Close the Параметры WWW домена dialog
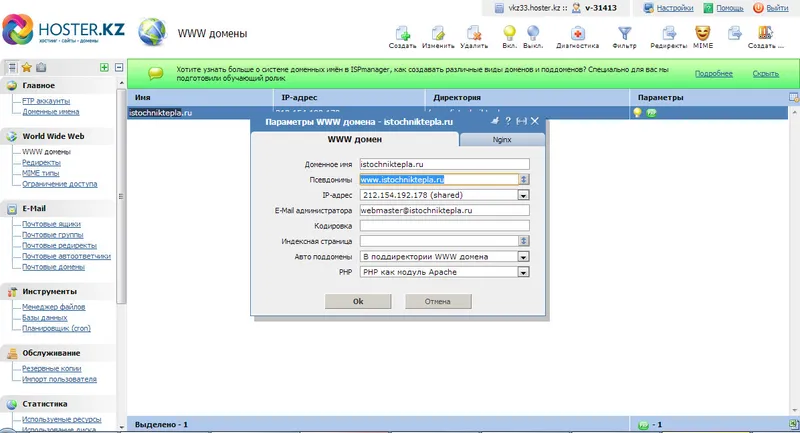Viewport: 800px width, 433px height. (535, 121)
